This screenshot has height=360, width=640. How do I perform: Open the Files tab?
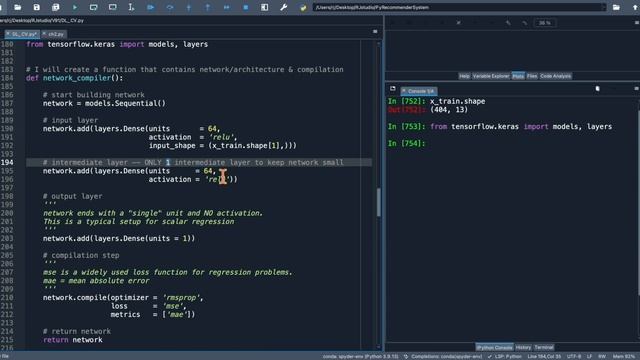click(x=532, y=76)
